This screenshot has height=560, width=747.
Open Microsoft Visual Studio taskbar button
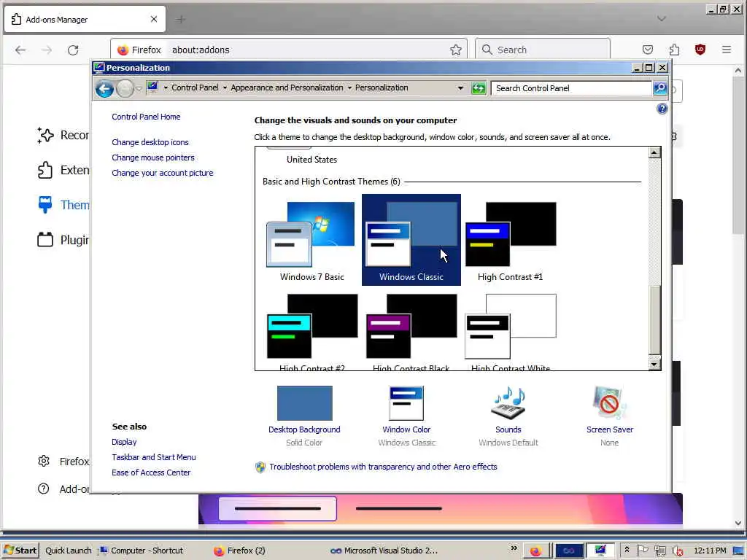(384, 551)
